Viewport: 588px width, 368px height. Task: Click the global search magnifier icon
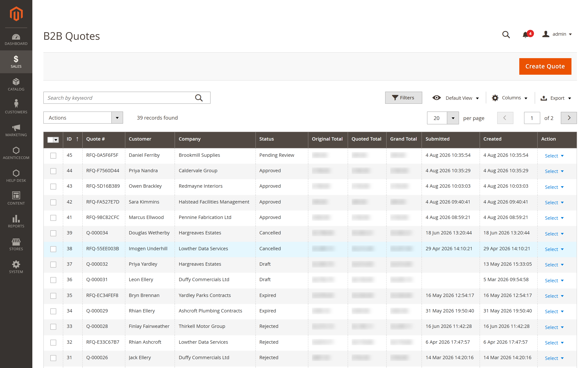(x=506, y=35)
